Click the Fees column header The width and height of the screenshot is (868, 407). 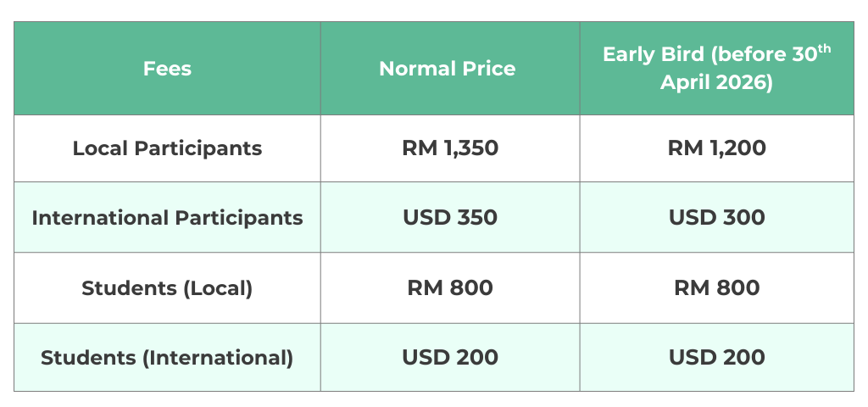[167, 69]
